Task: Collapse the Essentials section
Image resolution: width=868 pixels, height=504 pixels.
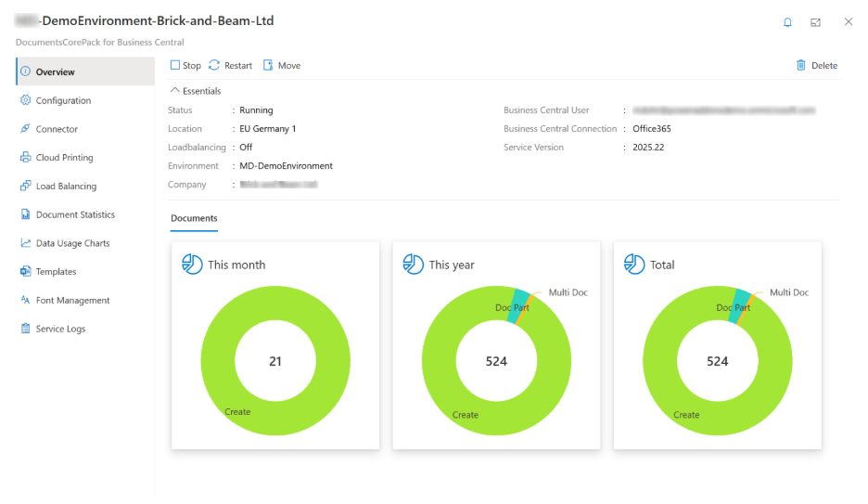Action: tap(196, 91)
